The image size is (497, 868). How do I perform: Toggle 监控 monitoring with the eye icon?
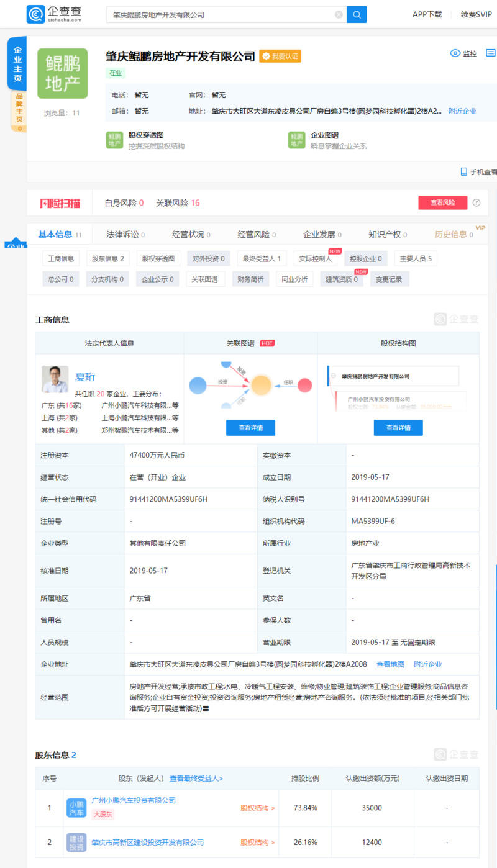(x=455, y=53)
